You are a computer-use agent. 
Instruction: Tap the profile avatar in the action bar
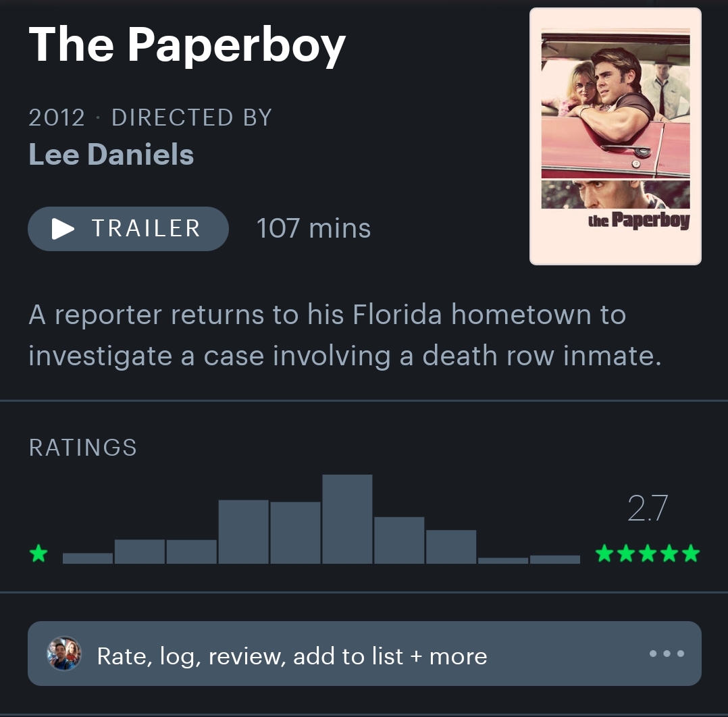[x=64, y=654]
